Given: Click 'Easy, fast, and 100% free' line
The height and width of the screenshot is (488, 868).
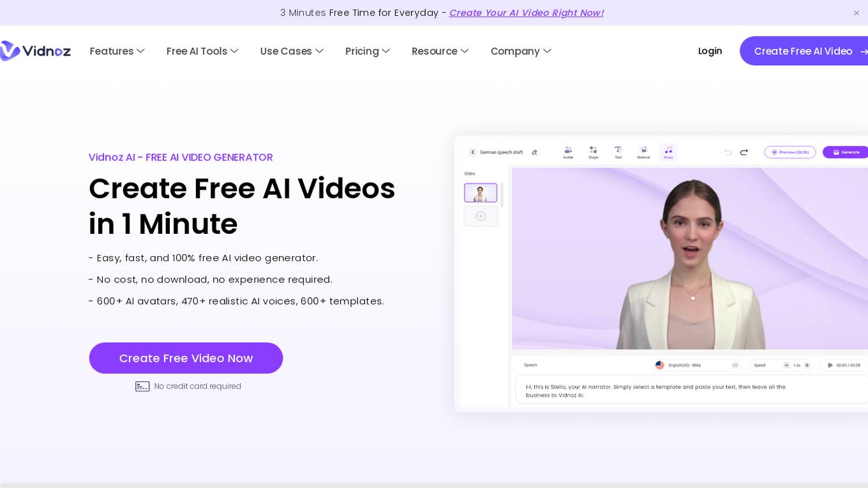Looking at the screenshot, I should pyautogui.click(x=203, y=257).
